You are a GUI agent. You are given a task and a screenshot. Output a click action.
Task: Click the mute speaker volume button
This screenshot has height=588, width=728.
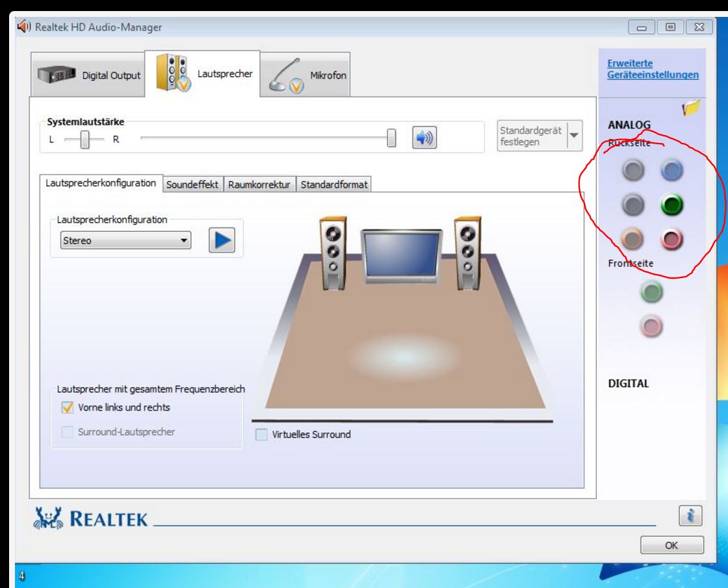pos(424,138)
